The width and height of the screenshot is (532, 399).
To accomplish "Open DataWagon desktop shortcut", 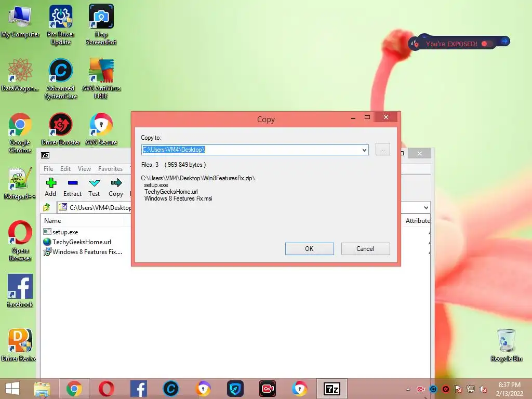I will [x=20, y=75].
